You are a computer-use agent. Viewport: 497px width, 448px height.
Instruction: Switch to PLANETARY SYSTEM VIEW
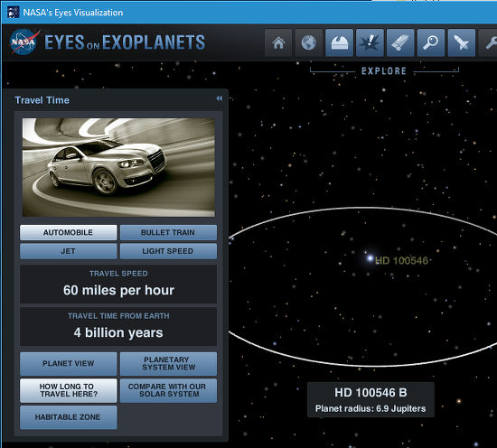(168, 363)
